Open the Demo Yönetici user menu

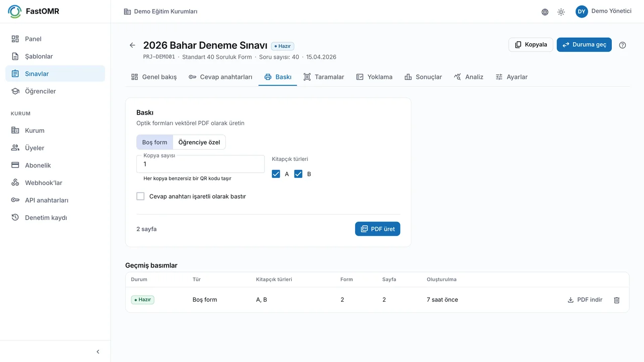[603, 11]
